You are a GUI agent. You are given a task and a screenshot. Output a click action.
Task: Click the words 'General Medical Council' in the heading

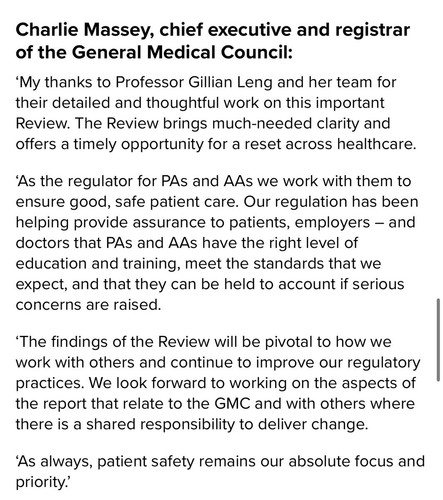tap(180, 52)
